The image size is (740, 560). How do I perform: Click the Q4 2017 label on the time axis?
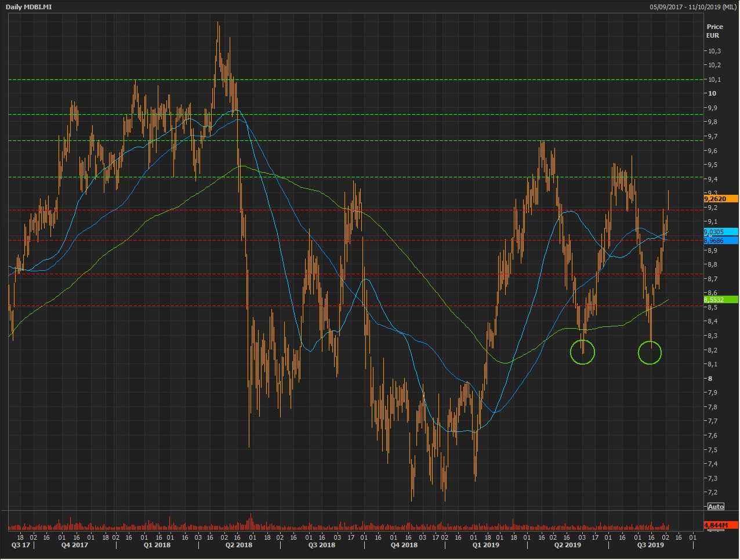[76, 545]
